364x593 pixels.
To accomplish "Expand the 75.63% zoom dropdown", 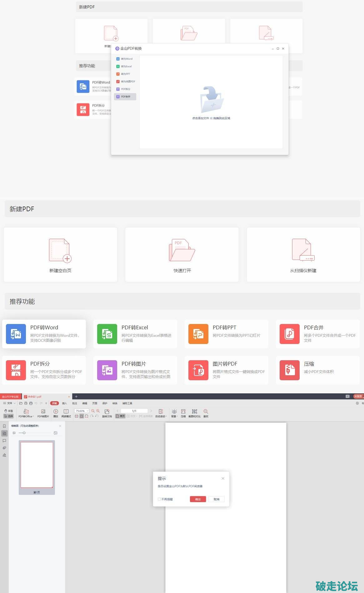I will (87, 411).
